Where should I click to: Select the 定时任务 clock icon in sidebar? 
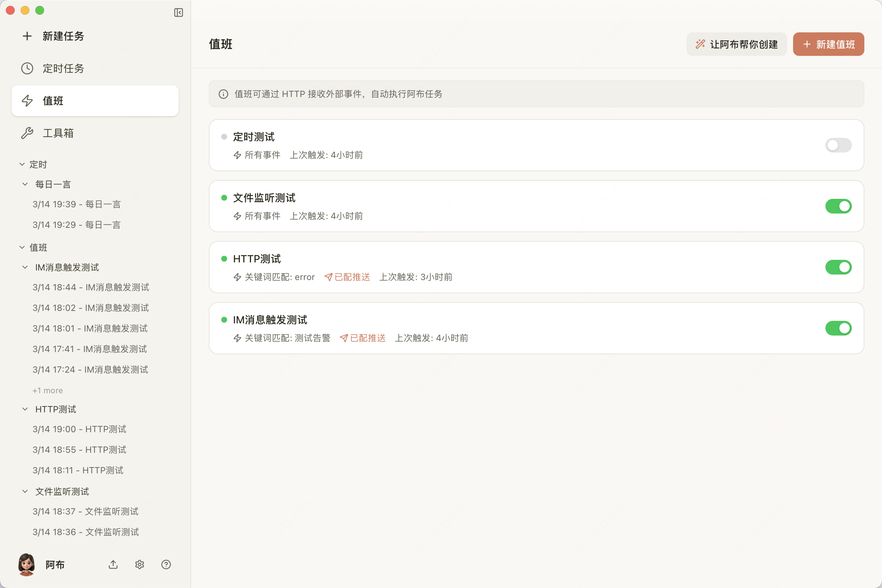coord(26,68)
